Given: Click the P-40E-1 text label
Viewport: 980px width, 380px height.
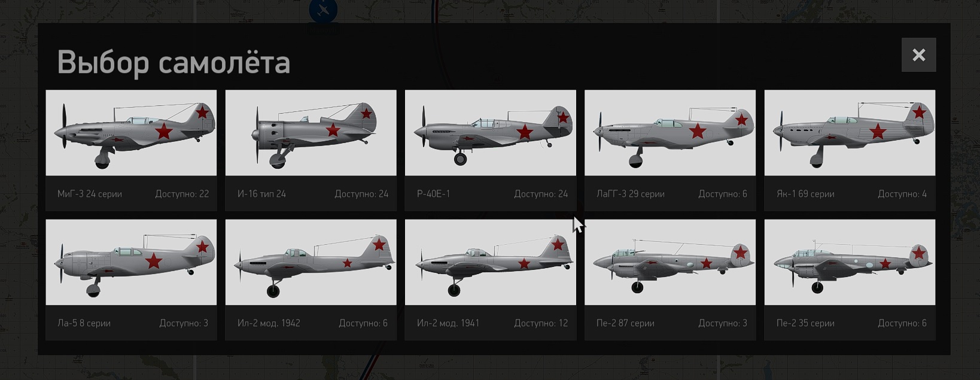Looking at the screenshot, I should (x=433, y=194).
